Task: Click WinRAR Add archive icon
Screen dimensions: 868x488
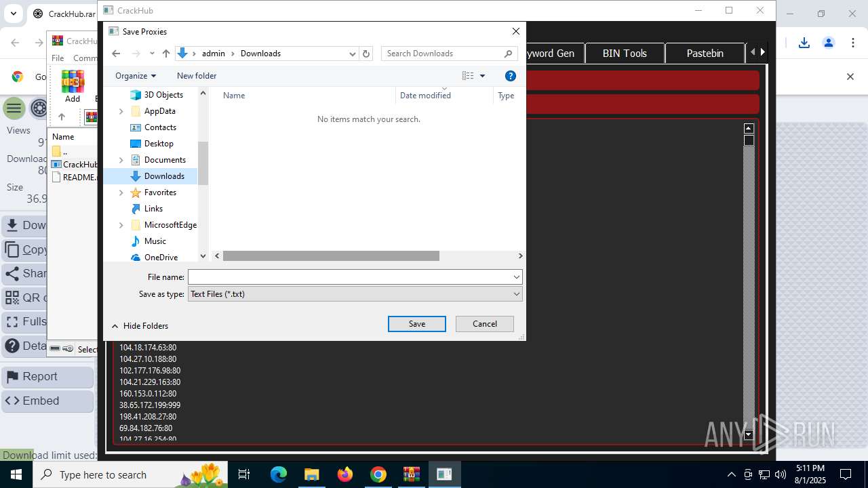Action: (x=73, y=86)
